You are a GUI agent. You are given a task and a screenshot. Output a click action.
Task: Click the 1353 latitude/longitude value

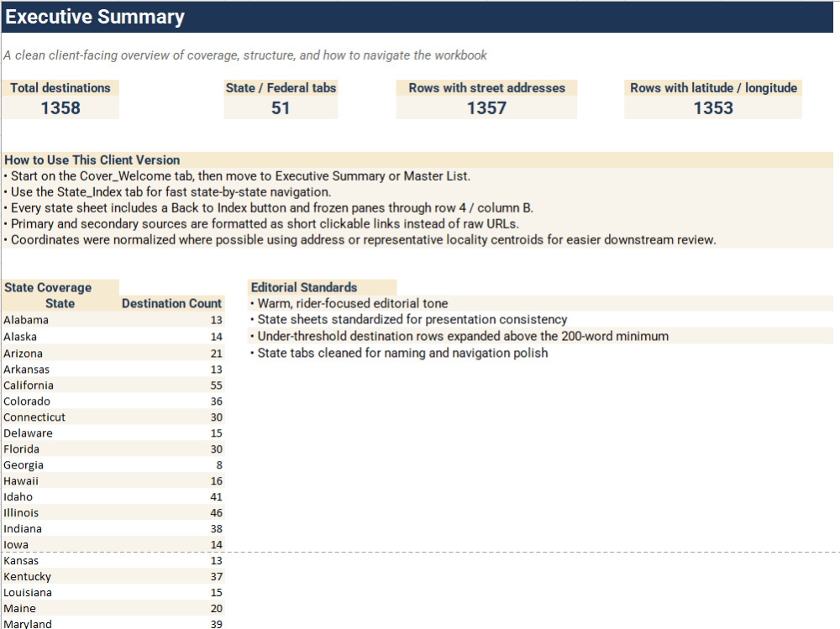click(x=713, y=107)
